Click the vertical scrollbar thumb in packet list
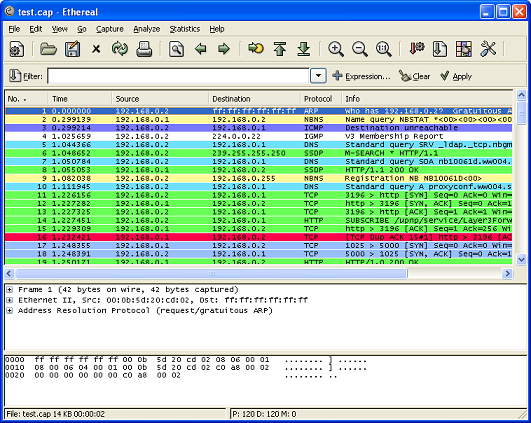Viewport: 531px width, 423px height. pos(522,113)
